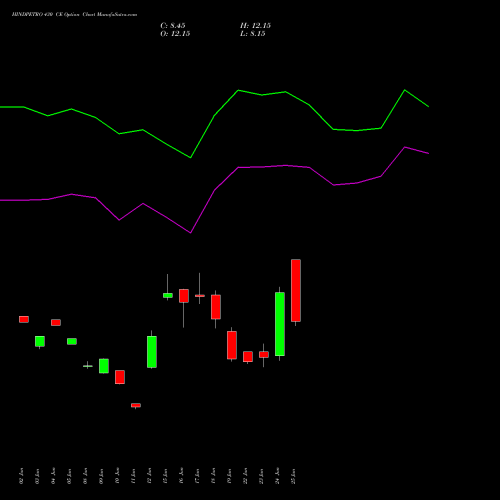Select the tall red candle for 25 Jun

tap(296, 290)
